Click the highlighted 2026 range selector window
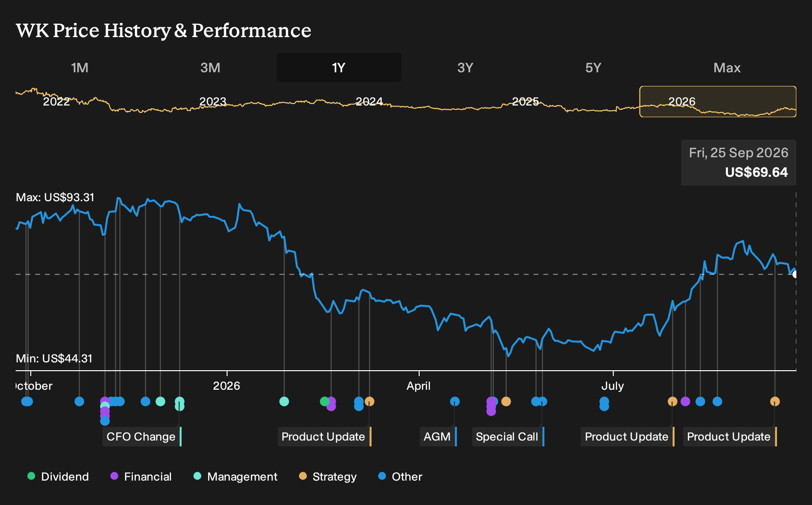 pos(718,102)
